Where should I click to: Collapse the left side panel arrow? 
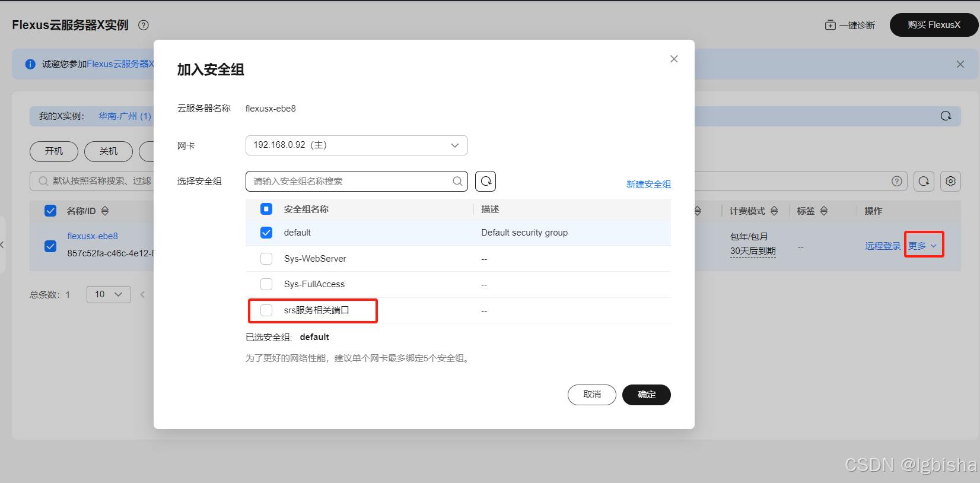(2, 244)
